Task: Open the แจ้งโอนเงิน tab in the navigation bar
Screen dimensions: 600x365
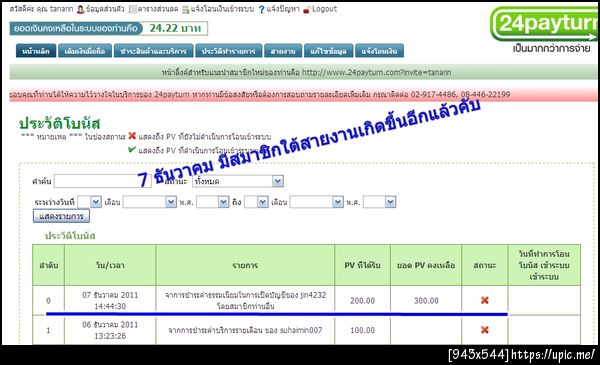Action: pyautogui.click(x=379, y=51)
